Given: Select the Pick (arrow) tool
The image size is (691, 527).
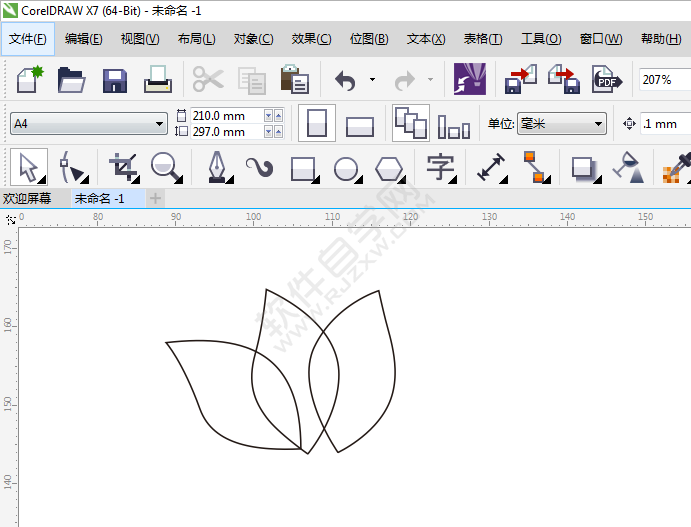Looking at the screenshot, I should point(27,167).
